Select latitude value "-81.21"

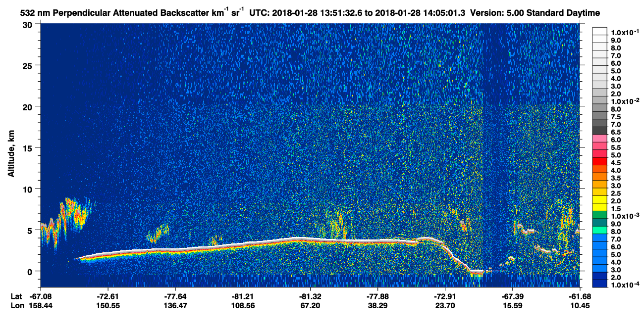click(x=243, y=296)
